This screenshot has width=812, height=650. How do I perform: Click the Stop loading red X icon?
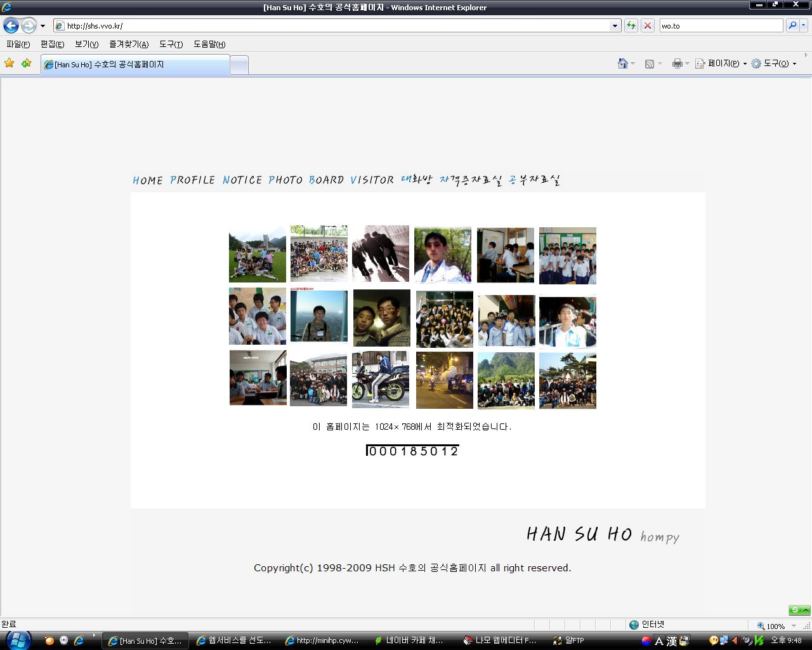[647, 26]
